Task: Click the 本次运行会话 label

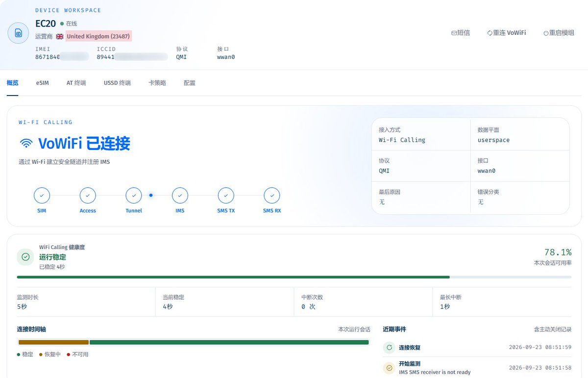Action: pyautogui.click(x=354, y=329)
